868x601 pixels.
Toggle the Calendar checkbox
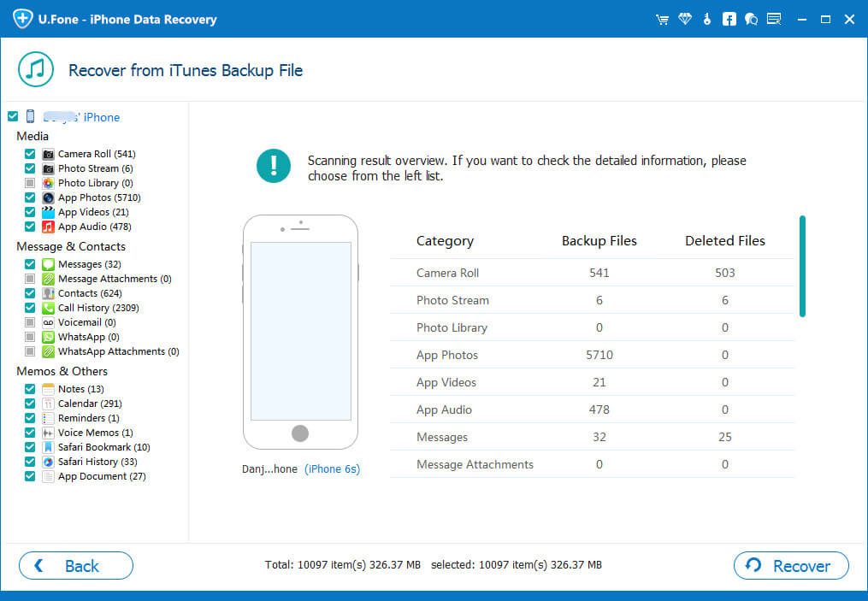coord(30,404)
